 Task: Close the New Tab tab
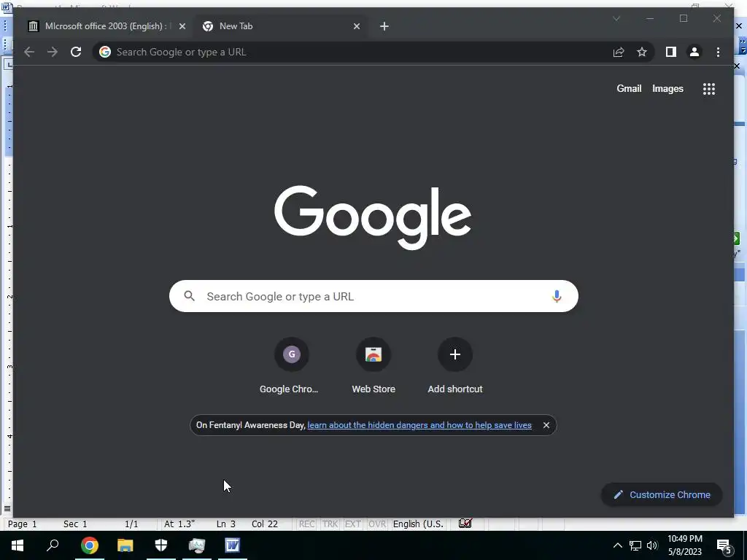[x=356, y=26]
